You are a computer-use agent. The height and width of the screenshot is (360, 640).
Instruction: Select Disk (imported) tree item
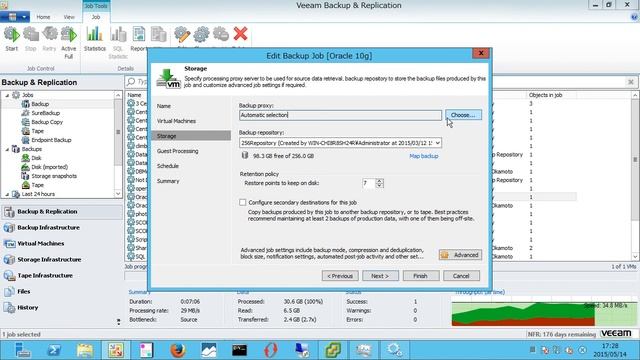click(x=49, y=167)
